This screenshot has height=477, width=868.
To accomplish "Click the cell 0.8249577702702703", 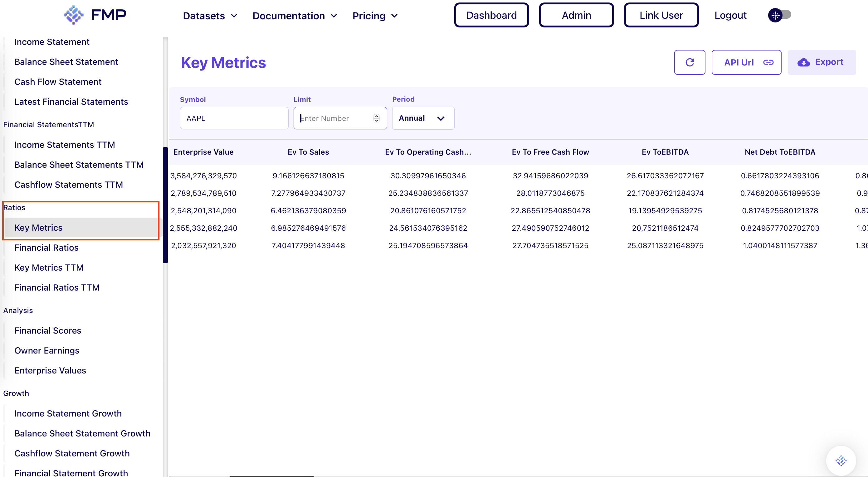I will pyautogui.click(x=780, y=228).
